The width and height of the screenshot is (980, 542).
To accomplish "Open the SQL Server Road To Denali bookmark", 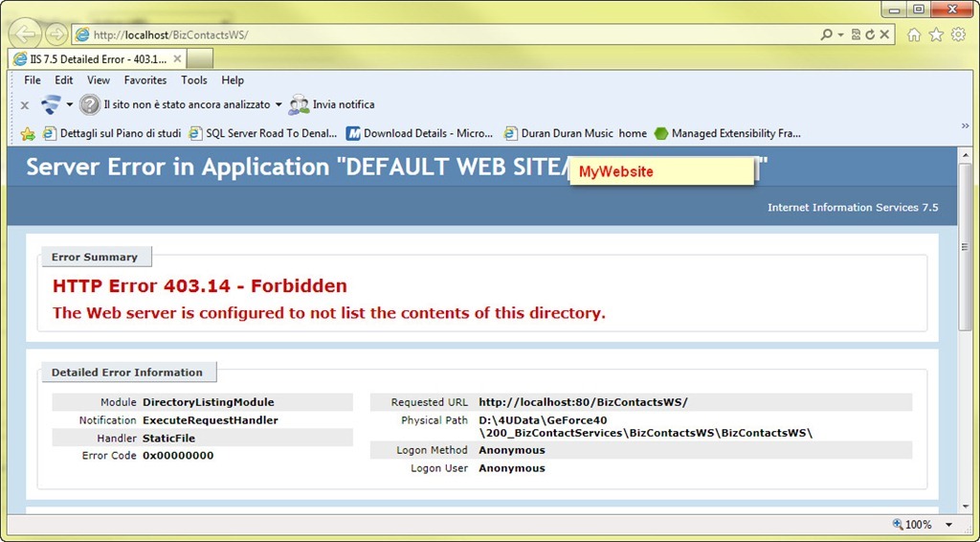I will point(263,134).
